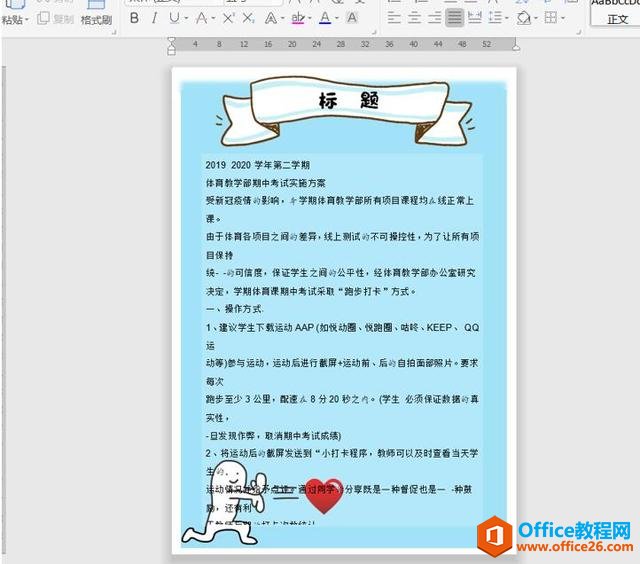Apply subscript formatting

click(x=248, y=18)
